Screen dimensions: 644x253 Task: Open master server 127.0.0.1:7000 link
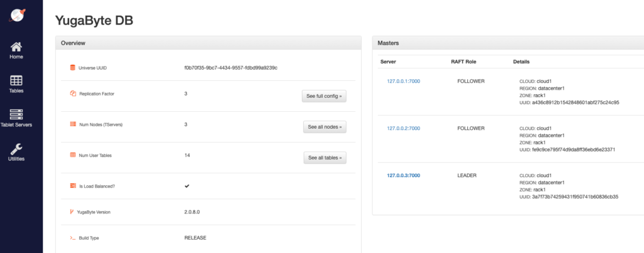403,82
